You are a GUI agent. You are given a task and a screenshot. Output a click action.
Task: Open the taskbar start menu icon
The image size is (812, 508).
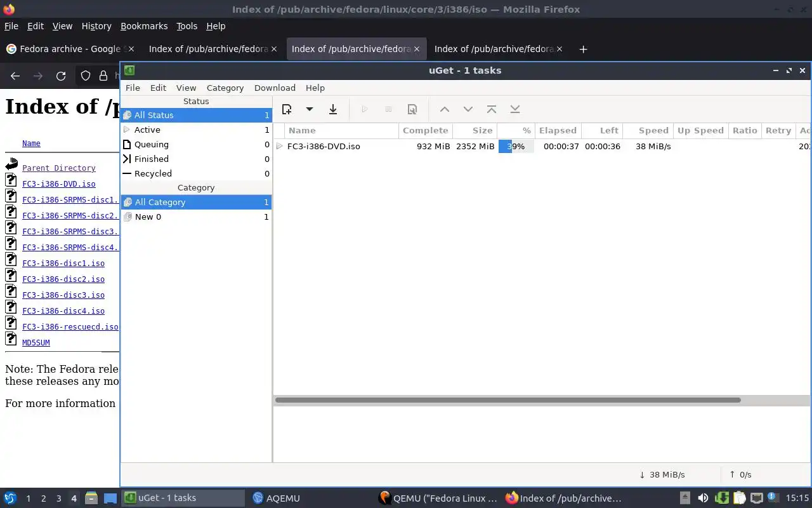coord(10,498)
